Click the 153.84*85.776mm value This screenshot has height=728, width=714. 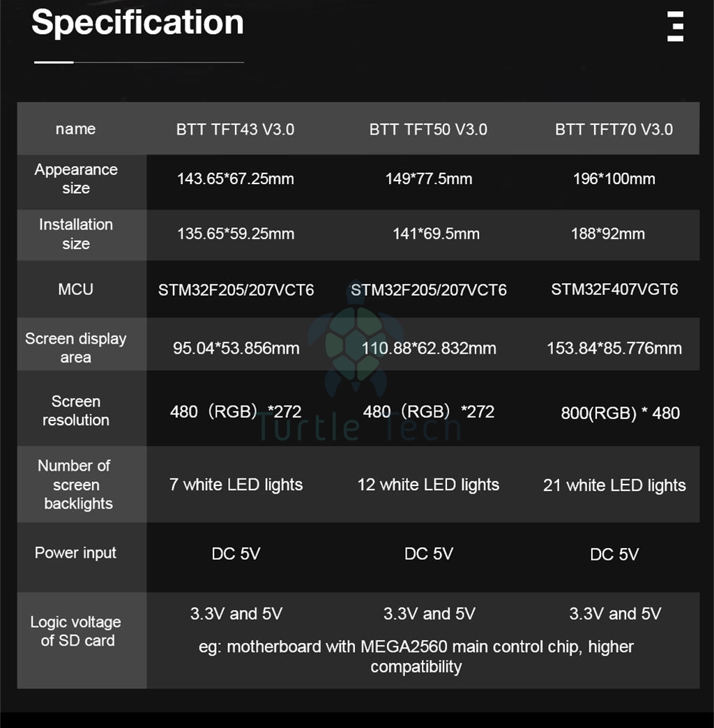point(614,348)
